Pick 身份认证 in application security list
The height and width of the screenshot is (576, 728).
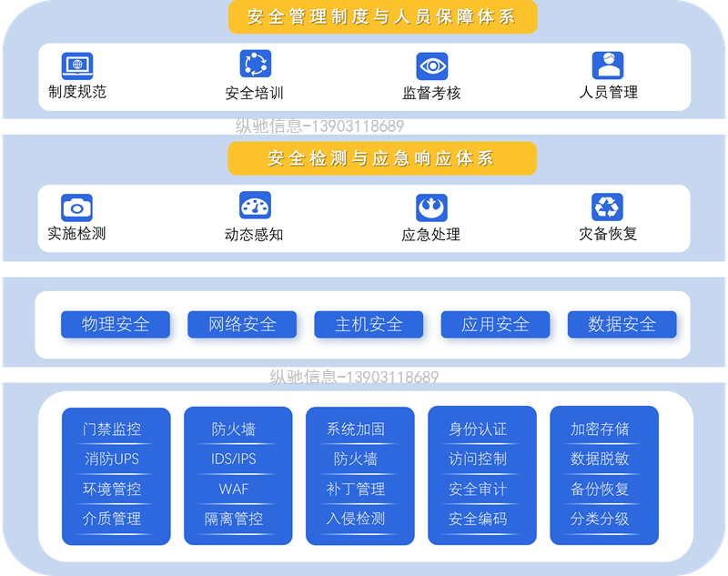click(x=478, y=429)
